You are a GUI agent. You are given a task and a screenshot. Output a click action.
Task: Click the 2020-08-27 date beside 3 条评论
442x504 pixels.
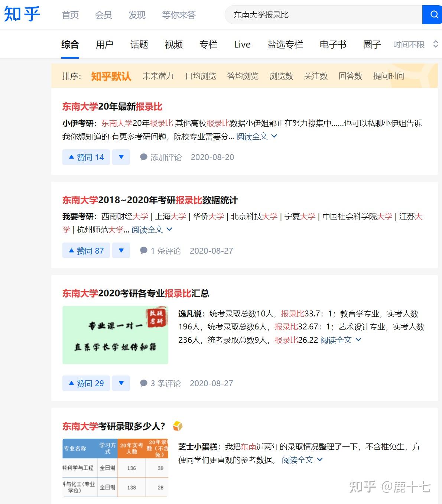click(x=211, y=383)
